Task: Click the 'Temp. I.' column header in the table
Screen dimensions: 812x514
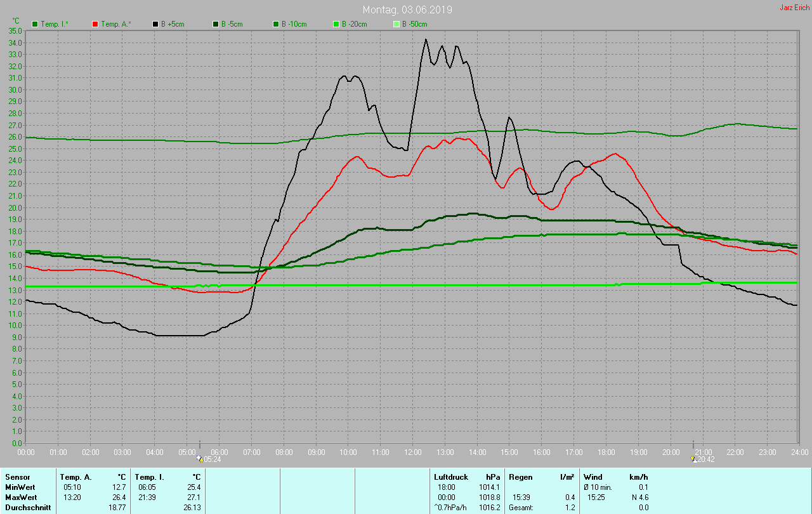Action: click(149, 477)
